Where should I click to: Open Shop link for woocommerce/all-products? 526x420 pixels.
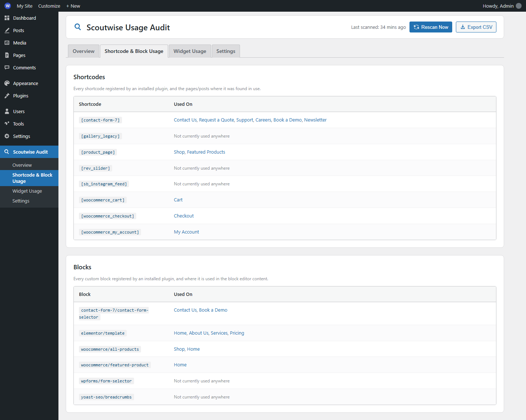coord(179,349)
